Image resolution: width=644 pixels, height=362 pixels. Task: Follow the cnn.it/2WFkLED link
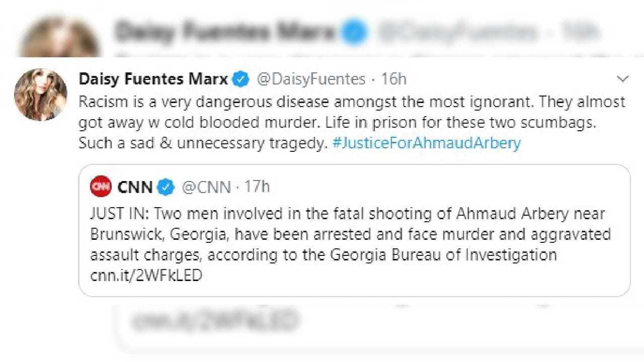click(x=146, y=276)
